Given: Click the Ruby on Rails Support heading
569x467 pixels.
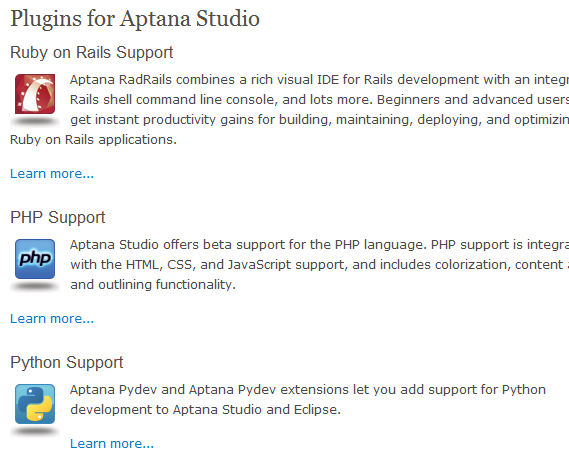Looking at the screenshot, I should pyautogui.click(x=92, y=53).
